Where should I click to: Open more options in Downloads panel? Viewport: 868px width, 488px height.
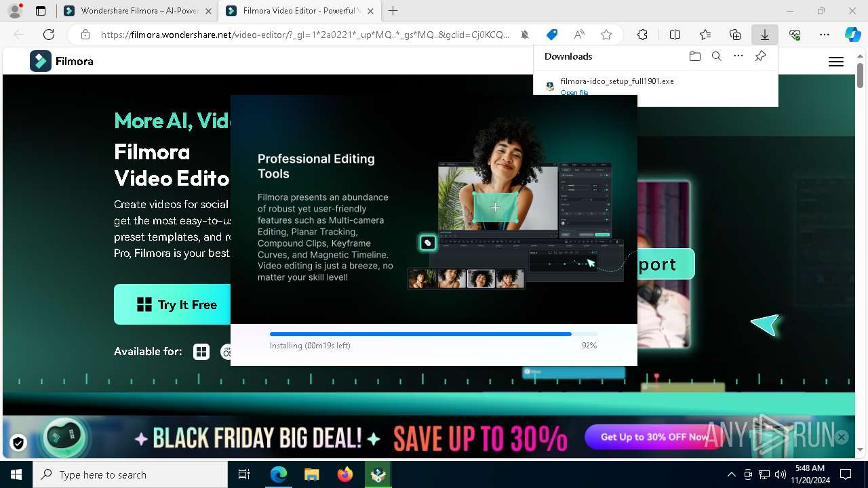click(738, 56)
